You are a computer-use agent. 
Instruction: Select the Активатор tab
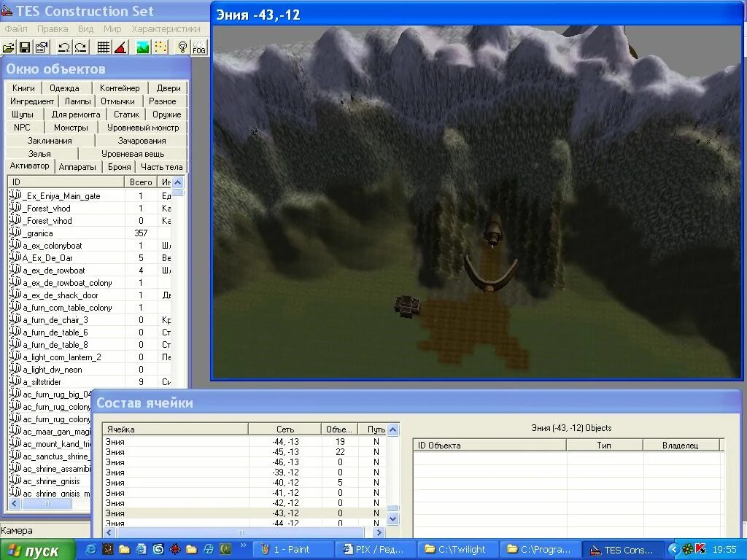coord(29,166)
